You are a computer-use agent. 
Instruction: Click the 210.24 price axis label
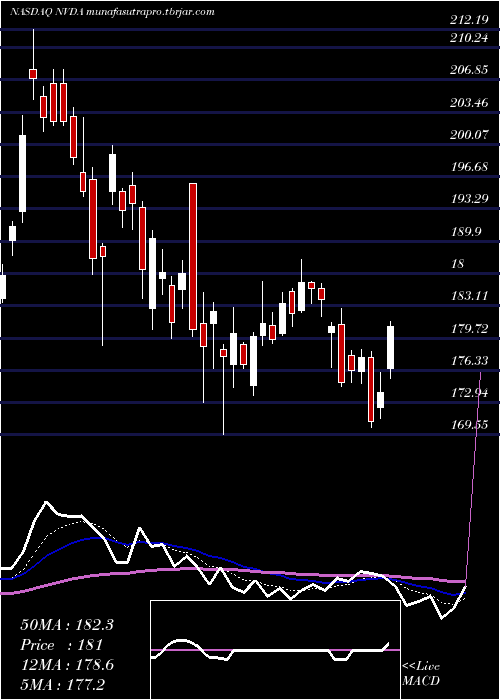coord(468,38)
